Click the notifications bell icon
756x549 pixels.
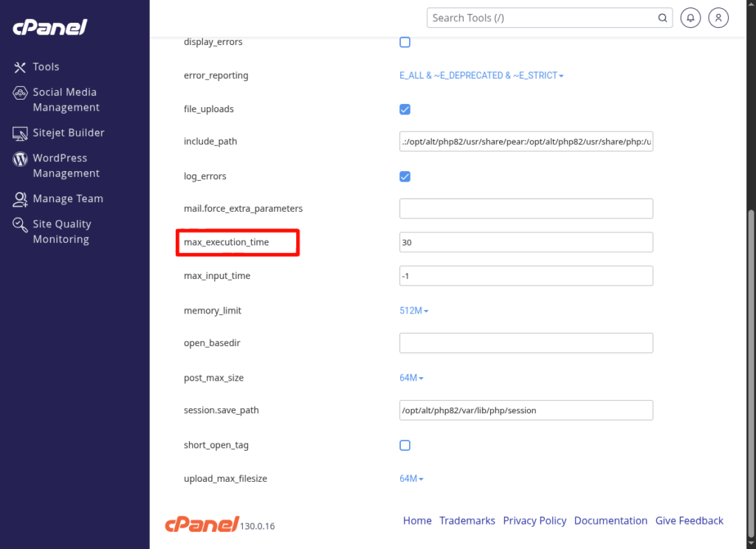click(690, 18)
